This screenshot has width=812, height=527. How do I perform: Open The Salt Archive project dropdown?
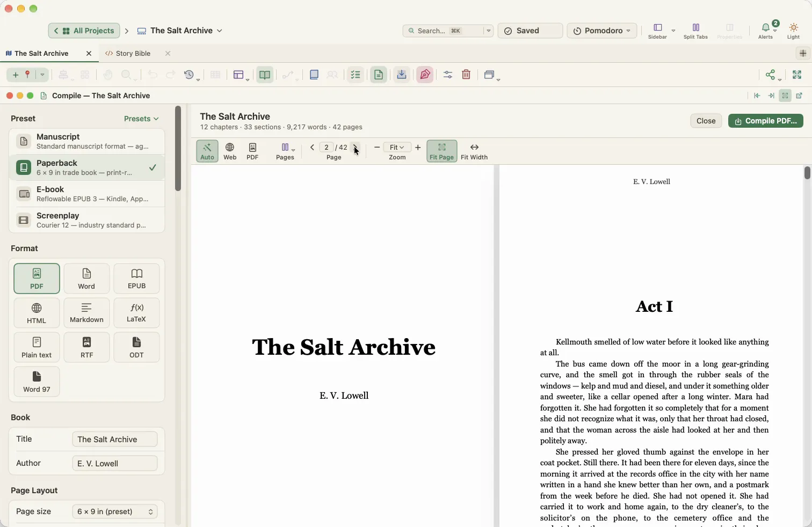tap(180, 31)
